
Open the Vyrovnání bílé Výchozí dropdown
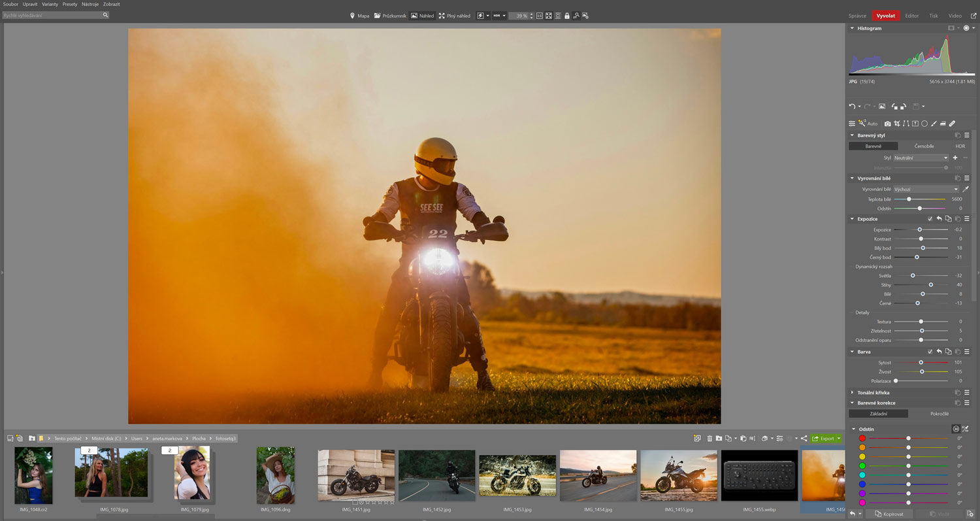pos(926,189)
